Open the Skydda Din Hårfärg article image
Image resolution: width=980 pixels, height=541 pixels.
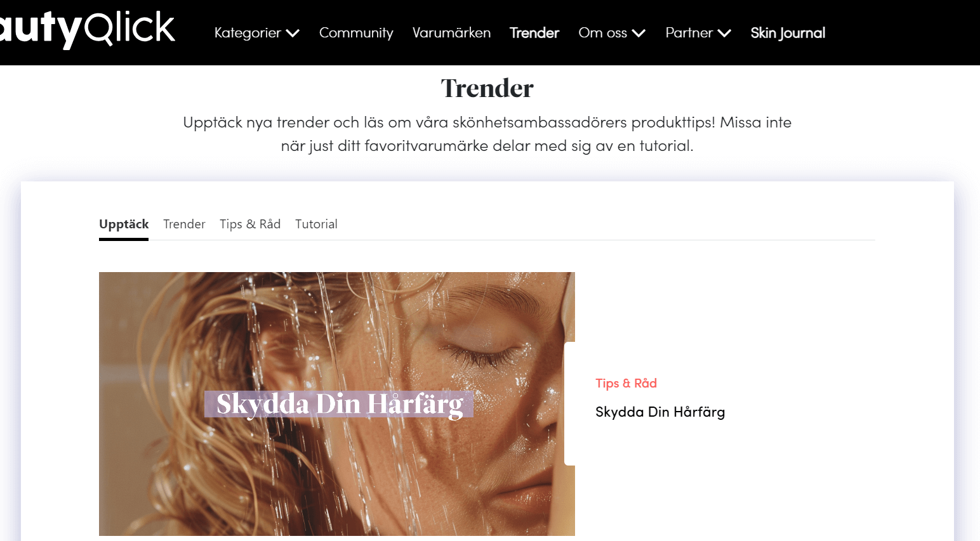[x=337, y=404]
